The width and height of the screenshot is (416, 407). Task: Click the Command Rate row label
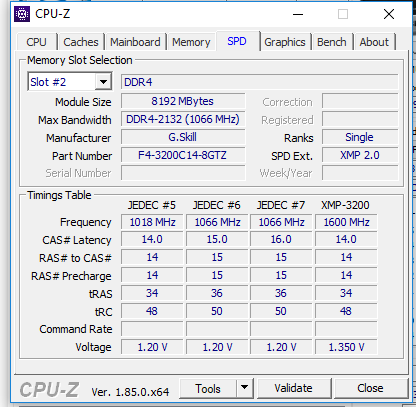[x=76, y=329]
